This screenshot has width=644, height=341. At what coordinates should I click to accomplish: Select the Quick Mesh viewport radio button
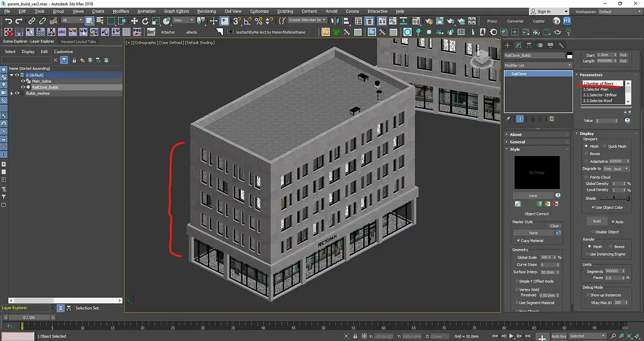pyautogui.click(x=604, y=146)
